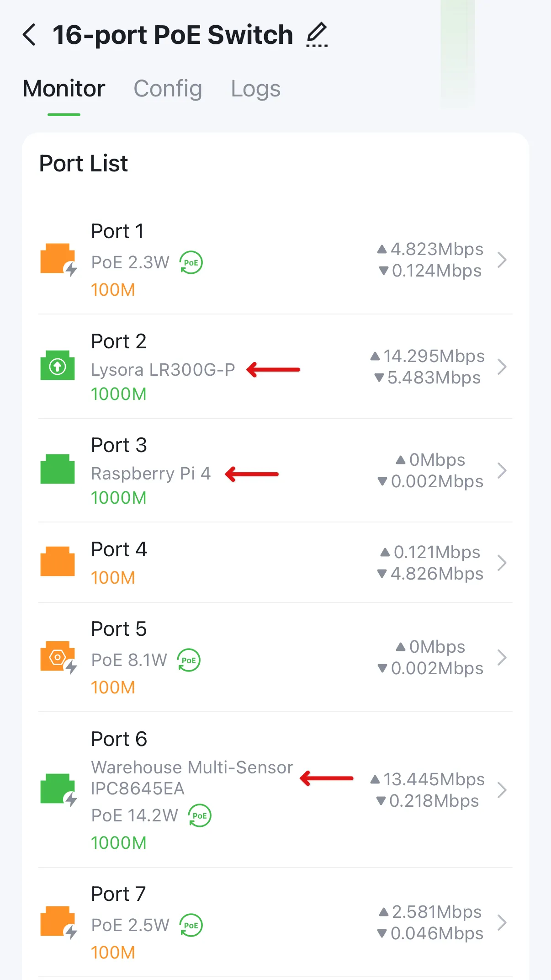The width and height of the screenshot is (551, 980).
Task: Click the orange Port 7 PoE port icon
Action: [x=58, y=922]
